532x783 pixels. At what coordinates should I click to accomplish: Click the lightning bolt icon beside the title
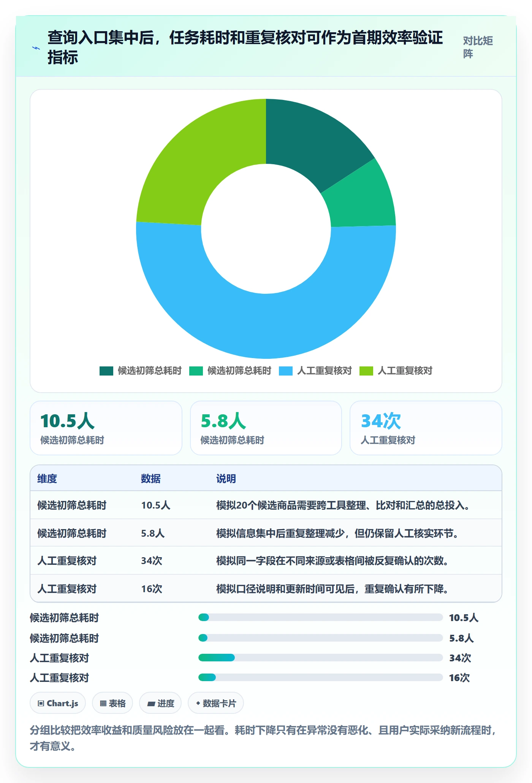(36, 48)
